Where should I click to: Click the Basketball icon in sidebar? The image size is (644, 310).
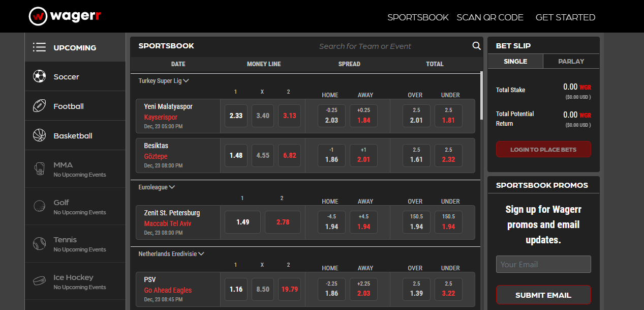[x=39, y=135]
